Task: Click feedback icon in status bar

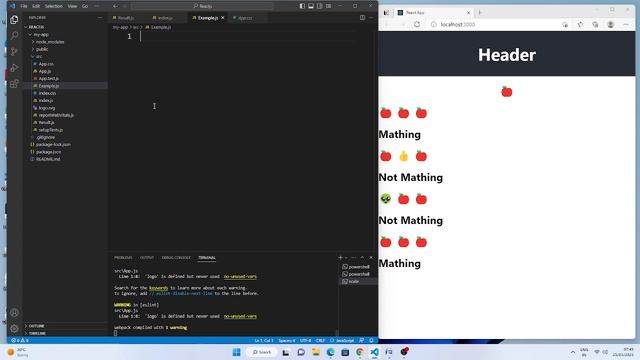Action: pos(362,340)
